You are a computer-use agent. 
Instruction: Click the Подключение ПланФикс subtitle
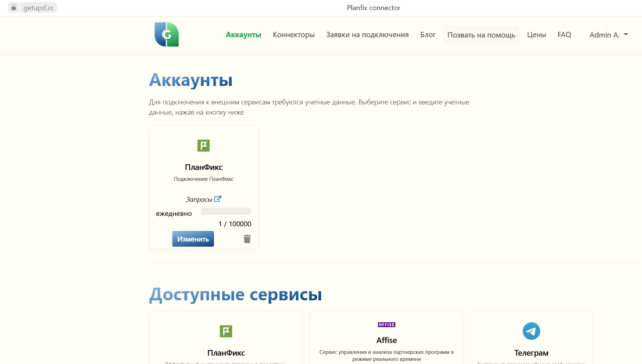pyautogui.click(x=203, y=179)
